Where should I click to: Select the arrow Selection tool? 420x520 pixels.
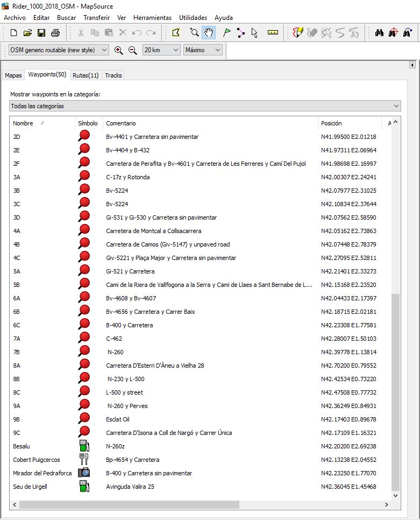pos(254,32)
